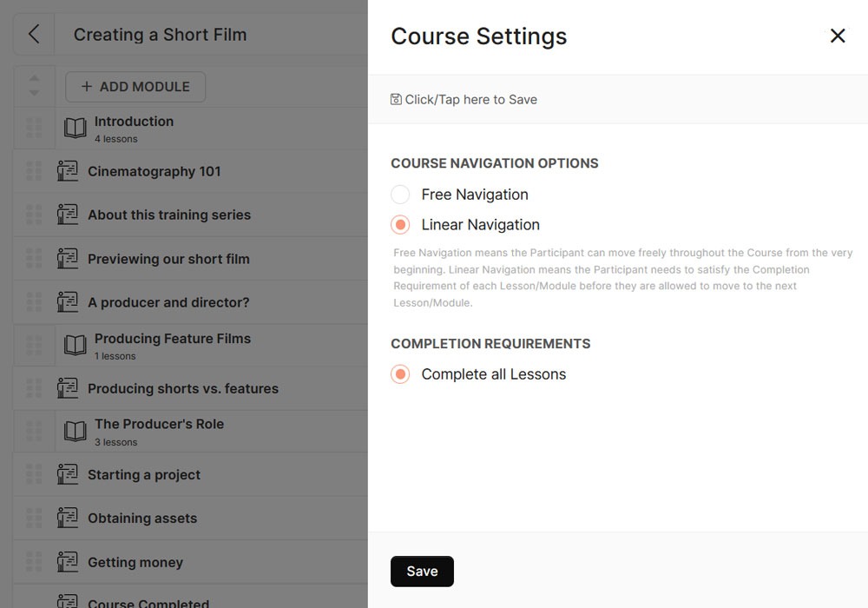
Task: Click the book icon for Producing Feature Films
Action: pyautogui.click(x=76, y=345)
